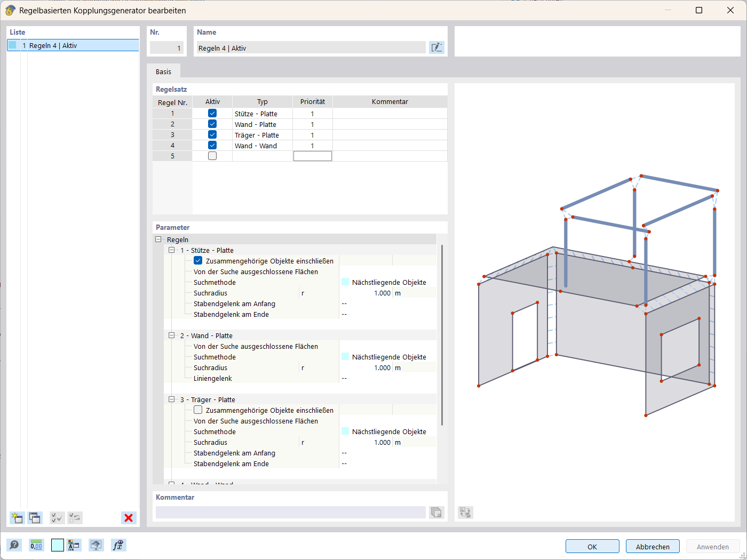Click the cyan color swatch in the bottom toolbar
This screenshot has height=560, width=747.
[58, 545]
